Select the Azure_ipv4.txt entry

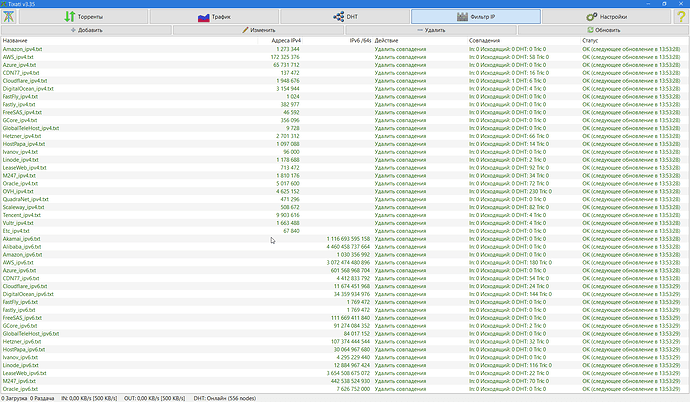(345, 65)
